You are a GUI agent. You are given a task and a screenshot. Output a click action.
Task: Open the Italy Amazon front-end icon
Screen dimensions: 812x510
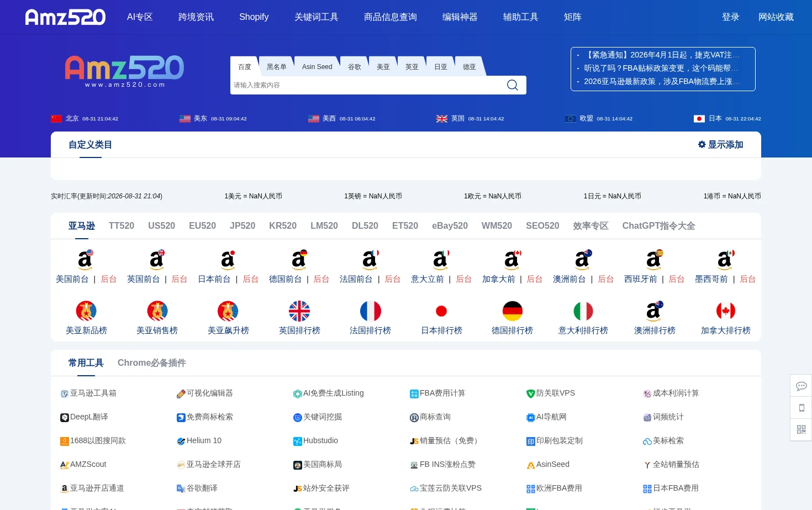coord(441,259)
